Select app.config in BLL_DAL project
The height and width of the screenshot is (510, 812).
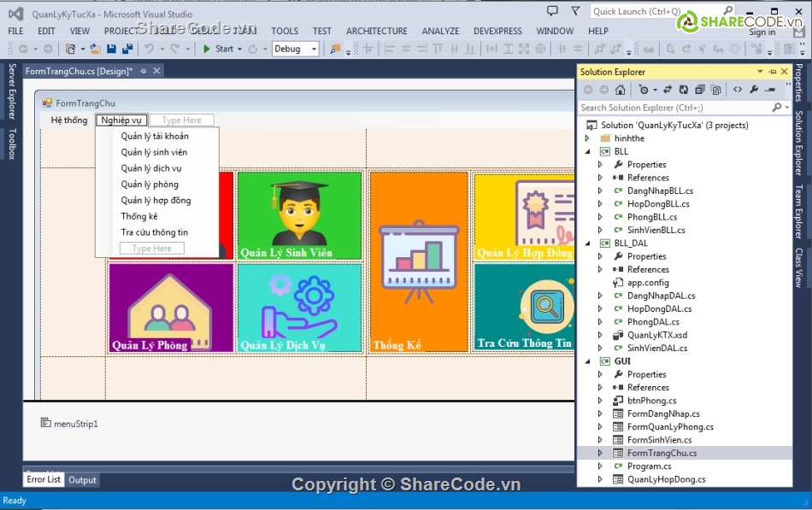click(648, 283)
